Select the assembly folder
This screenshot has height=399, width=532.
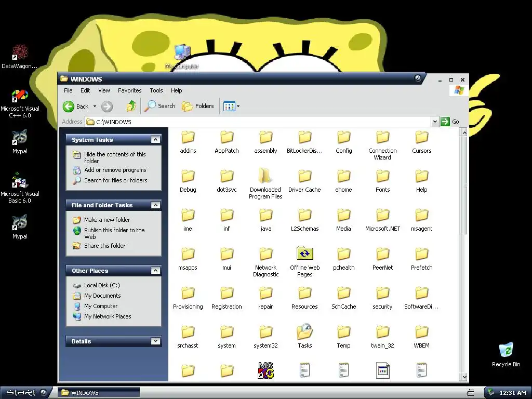pos(265,142)
